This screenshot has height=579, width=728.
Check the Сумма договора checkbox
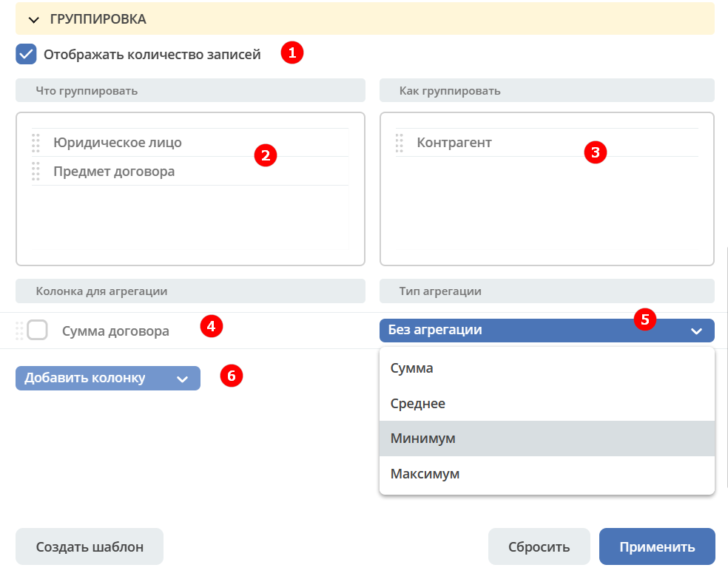pos(37,330)
